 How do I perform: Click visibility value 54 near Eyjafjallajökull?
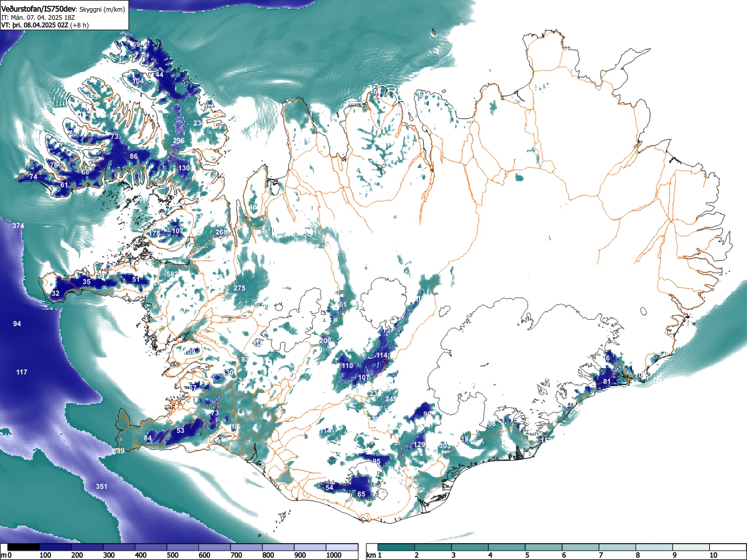[329, 488]
